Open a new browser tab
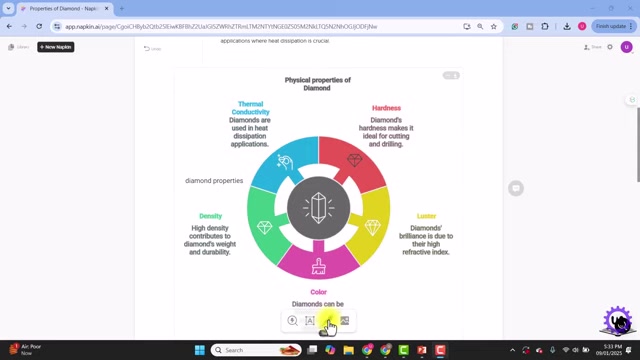Viewport: 640px width, 360px height. pos(122,8)
